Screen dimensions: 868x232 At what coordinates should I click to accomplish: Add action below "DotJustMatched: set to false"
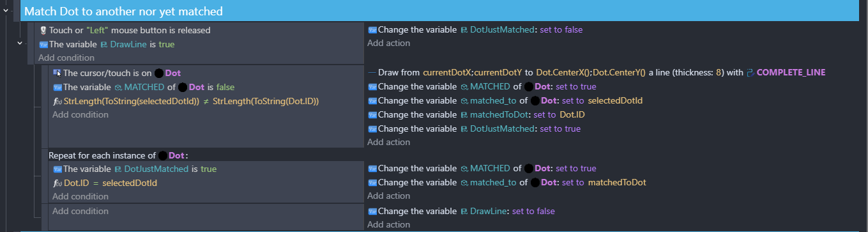click(389, 43)
